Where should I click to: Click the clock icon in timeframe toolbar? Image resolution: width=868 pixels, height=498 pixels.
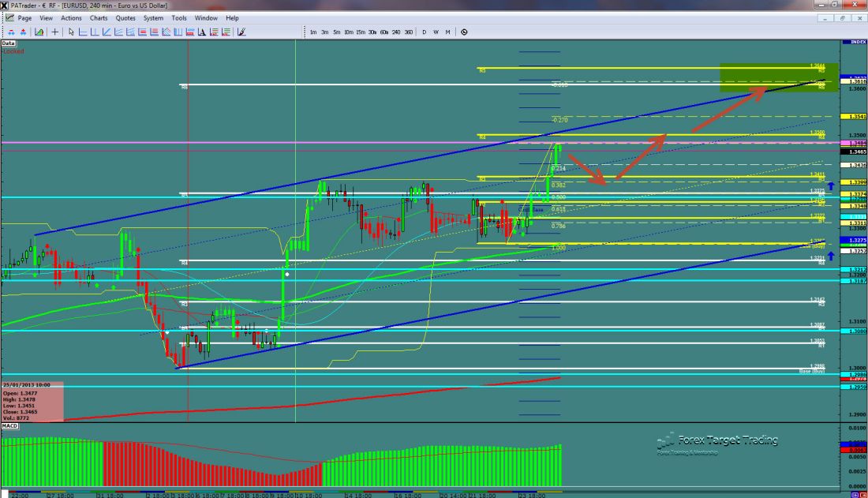click(x=464, y=32)
